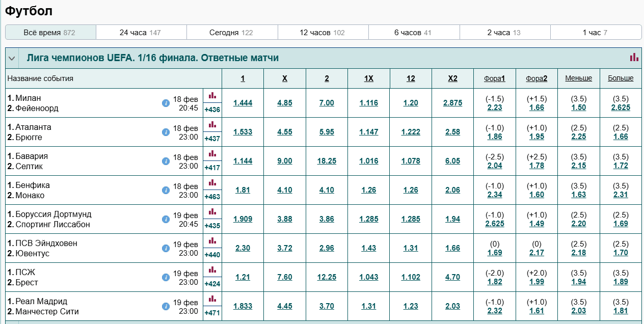Viewport: 644px width, 324px height.
Task: Open league statistics icon in Лига чемпионов header
Action: pyautogui.click(x=634, y=58)
